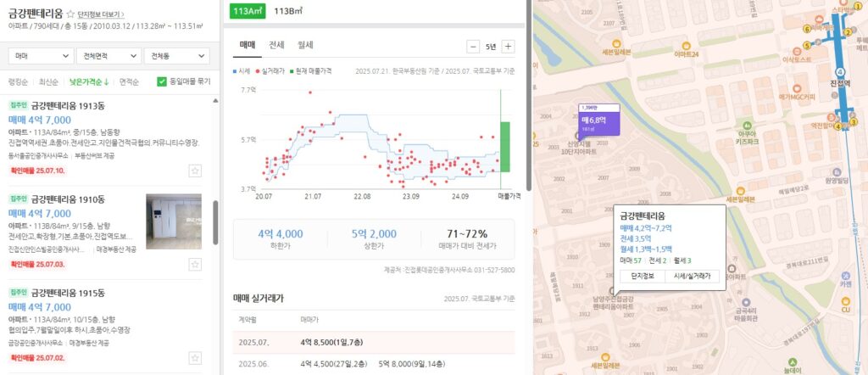868x375 pixels.
Task: Select the 메가MGC커피 cafe marker
Action: click(797, 88)
